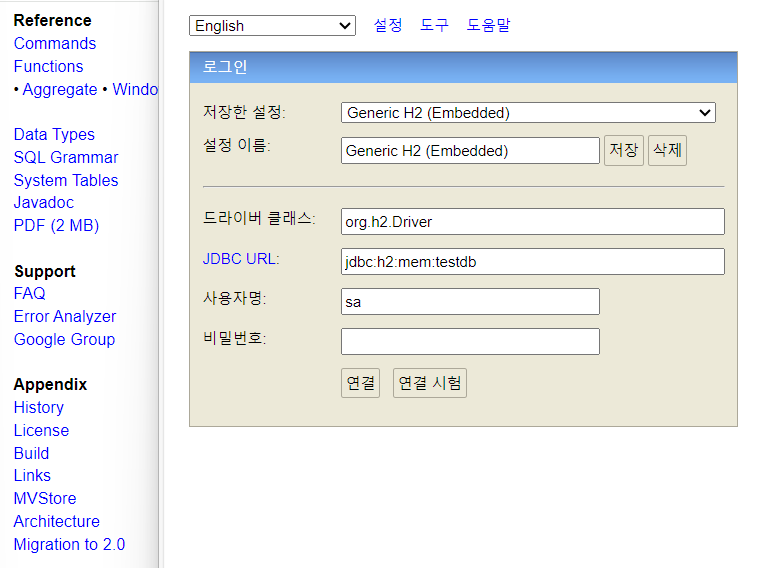
Task: Click the 연결 connect button
Action: coord(361,383)
